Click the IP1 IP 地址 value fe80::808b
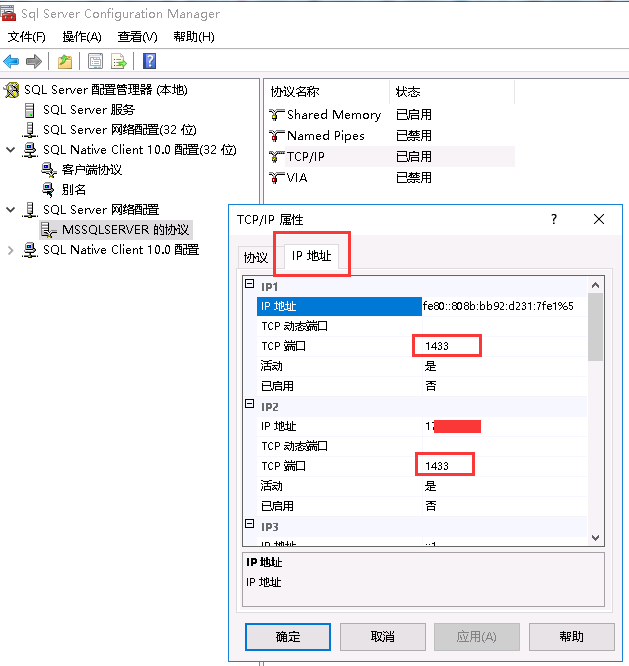 [498, 306]
